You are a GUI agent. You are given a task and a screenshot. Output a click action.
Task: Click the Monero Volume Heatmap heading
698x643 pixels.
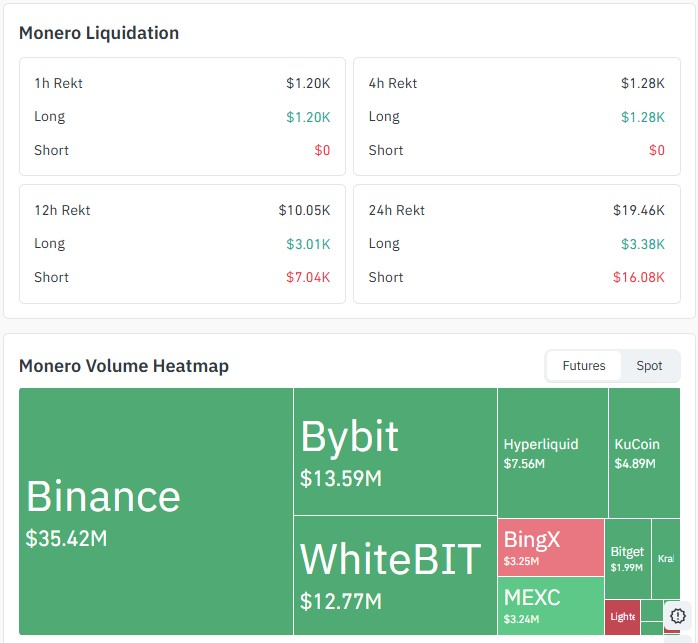pos(124,366)
